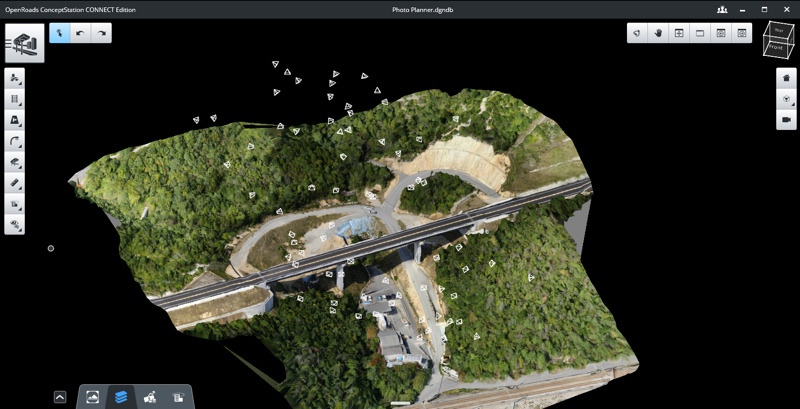800x409 pixels.
Task: Open the ConceptStation main application menu button
Action: pos(24,43)
